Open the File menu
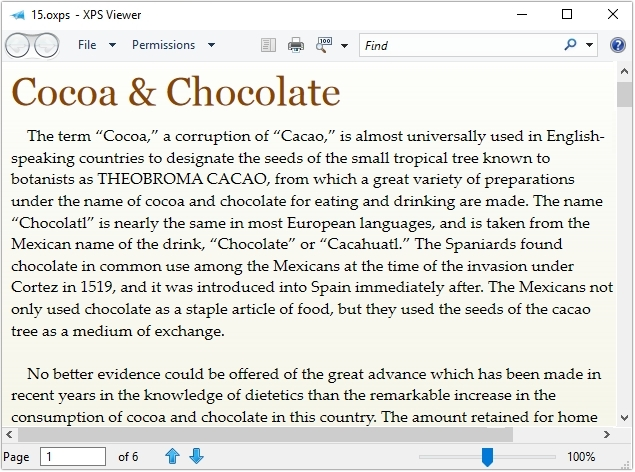The height and width of the screenshot is (472, 635). point(87,45)
